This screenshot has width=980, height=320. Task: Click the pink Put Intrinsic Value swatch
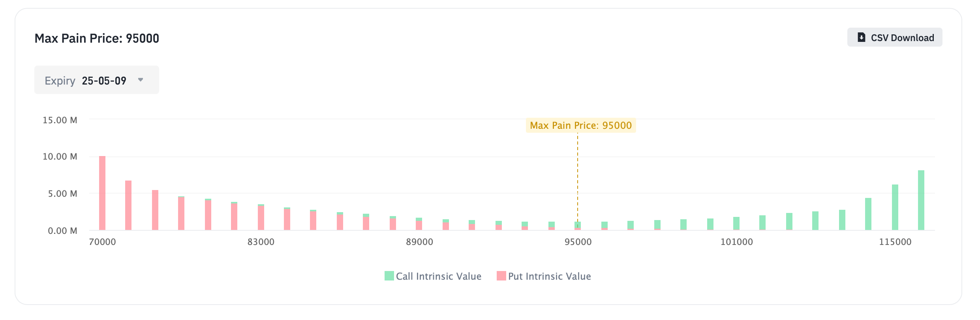coord(501,276)
